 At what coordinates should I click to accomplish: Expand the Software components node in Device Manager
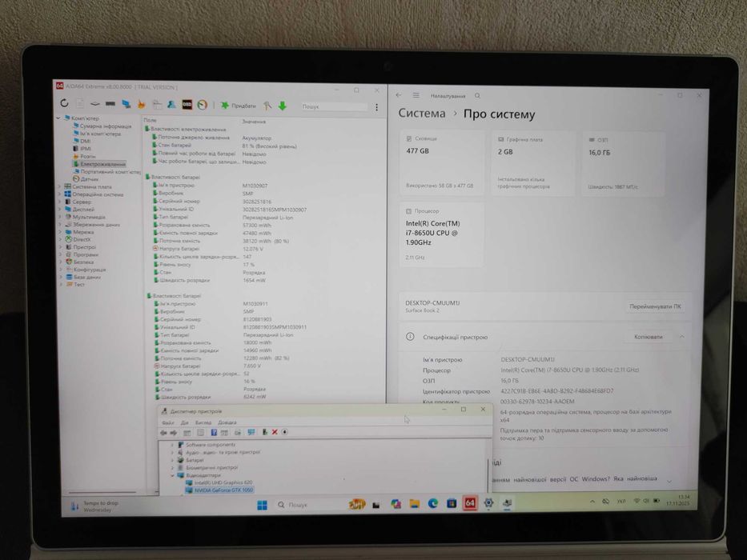[172, 445]
